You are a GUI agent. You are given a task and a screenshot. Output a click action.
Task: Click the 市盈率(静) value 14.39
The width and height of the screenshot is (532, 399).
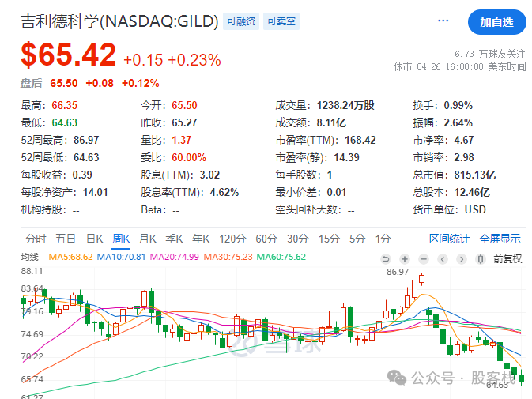click(x=346, y=157)
